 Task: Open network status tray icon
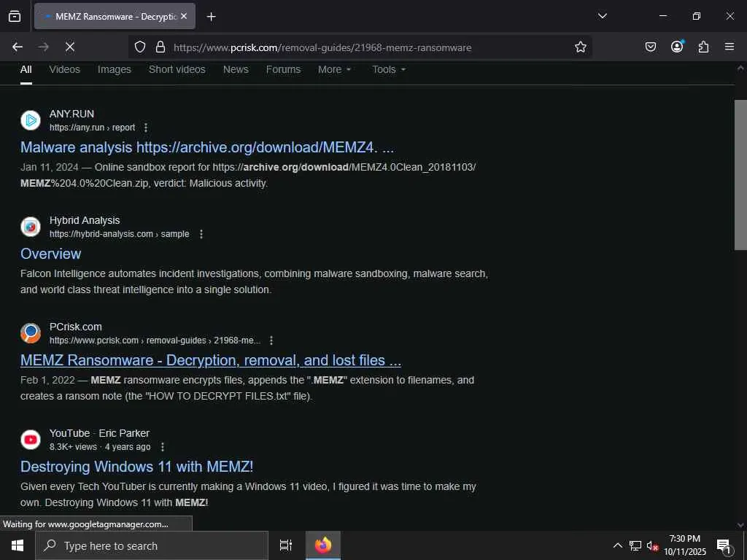[x=635, y=545]
